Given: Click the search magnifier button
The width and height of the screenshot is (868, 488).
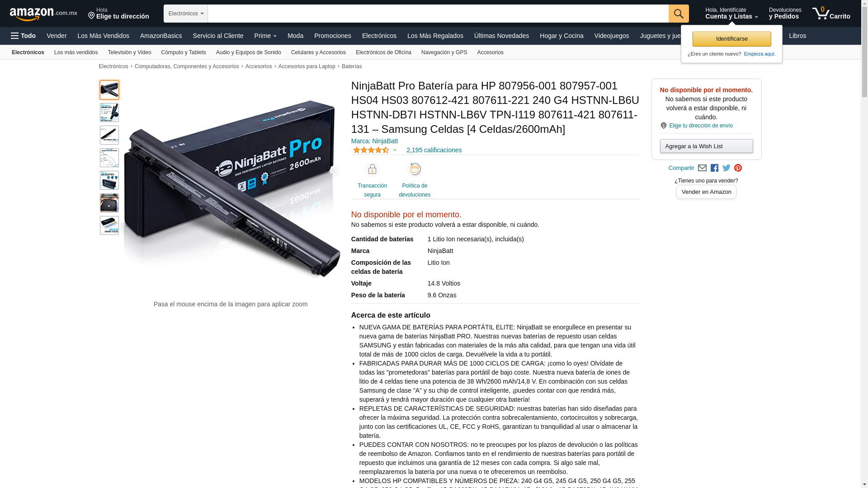Looking at the screenshot, I should point(679,14).
